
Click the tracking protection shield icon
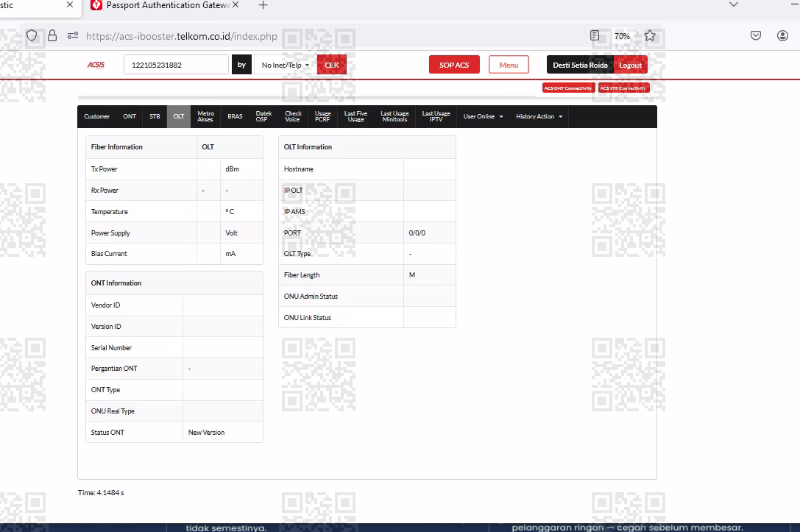(x=32, y=36)
